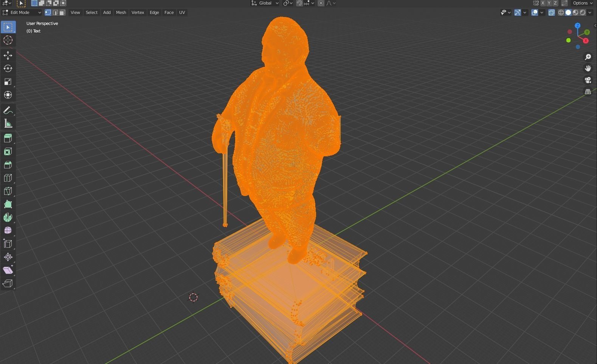Viewport: 597px width, 364px height.
Task: Open the Edge menu
Action: click(x=154, y=12)
